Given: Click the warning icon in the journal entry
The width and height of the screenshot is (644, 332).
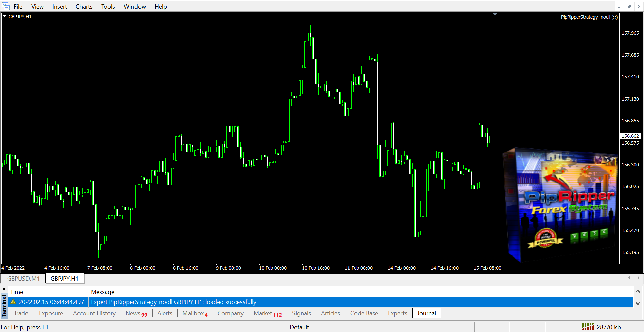Looking at the screenshot, I should click(x=13, y=302).
